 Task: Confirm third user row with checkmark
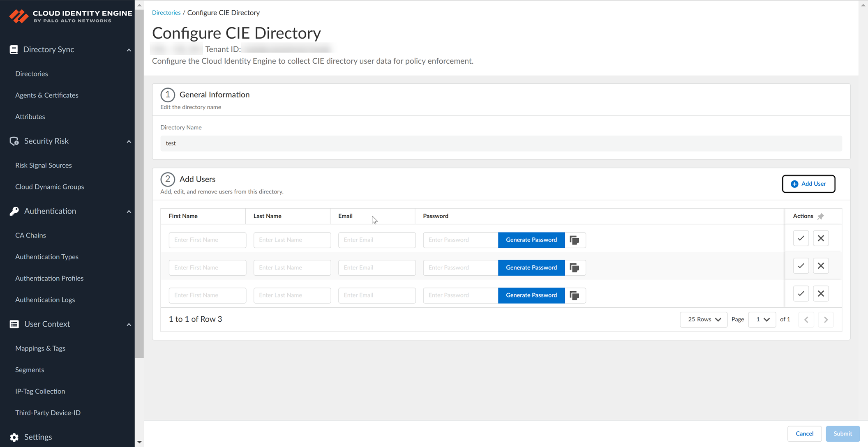(801, 294)
